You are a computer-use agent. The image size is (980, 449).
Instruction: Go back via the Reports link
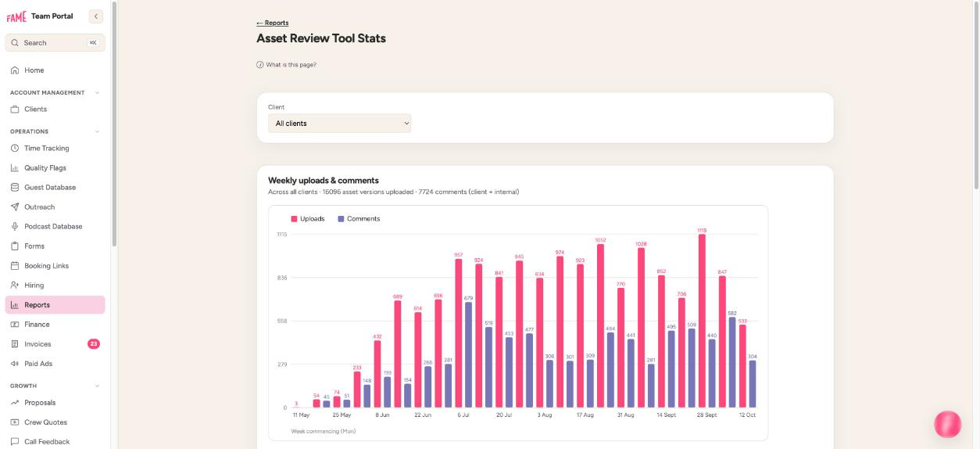(x=272, y=23)
